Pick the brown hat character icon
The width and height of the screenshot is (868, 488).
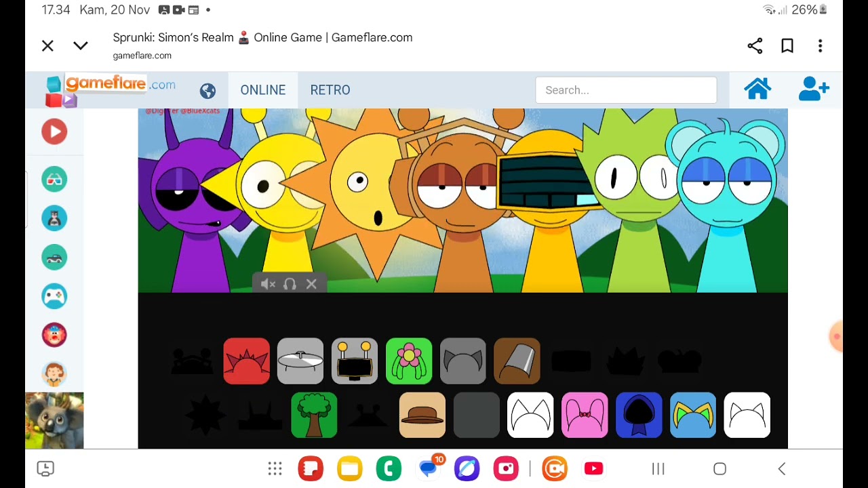point(422,415)
